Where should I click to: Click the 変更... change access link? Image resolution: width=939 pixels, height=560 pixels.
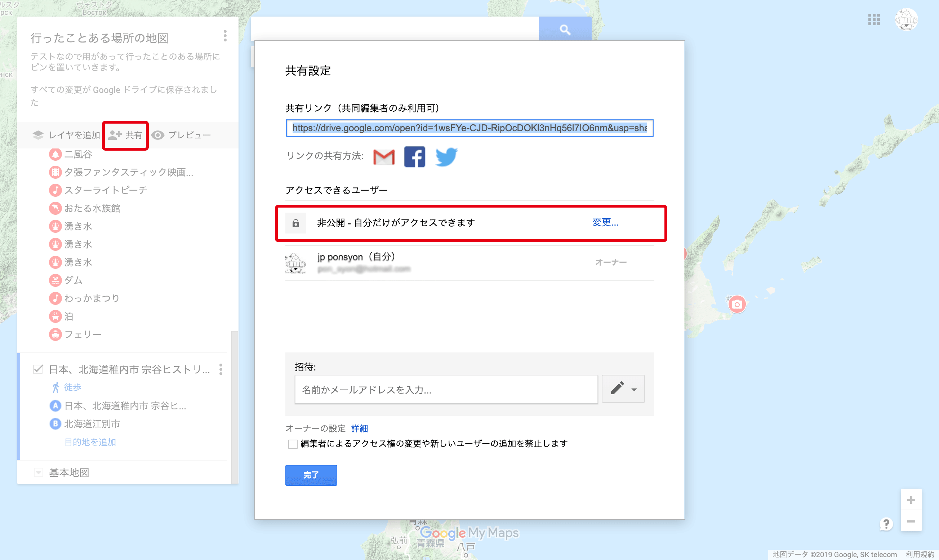click(605, 222)
